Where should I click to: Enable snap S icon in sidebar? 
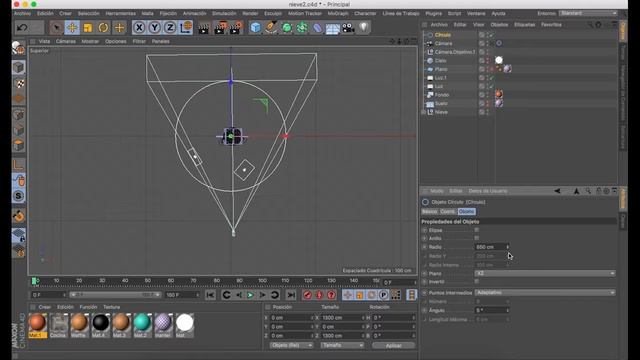pyautogui.click(x=19, y=196)
